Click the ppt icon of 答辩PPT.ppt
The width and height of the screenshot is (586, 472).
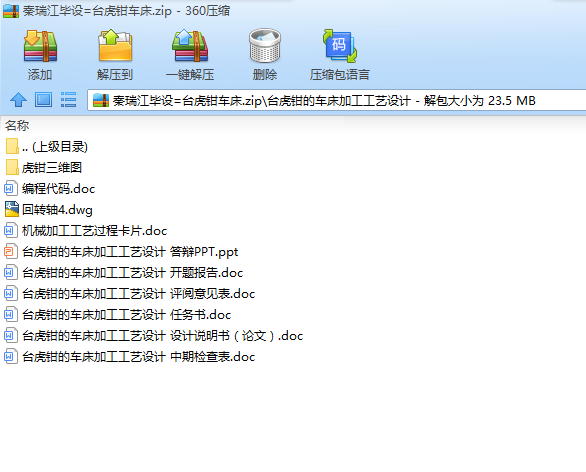point(11,251)
